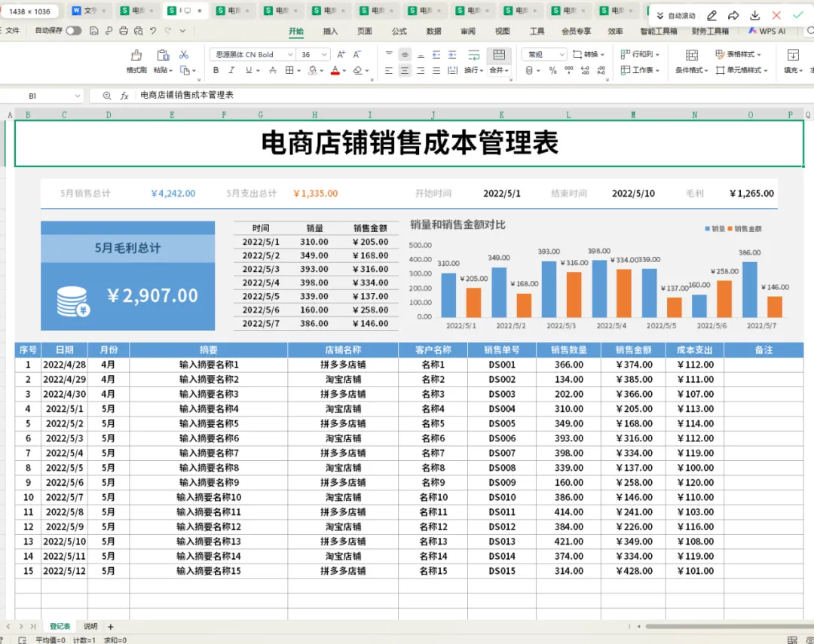Expand the Name Box dropdown for B1
Viewport: 814px width, 644px height.
[x=78, y=96]
